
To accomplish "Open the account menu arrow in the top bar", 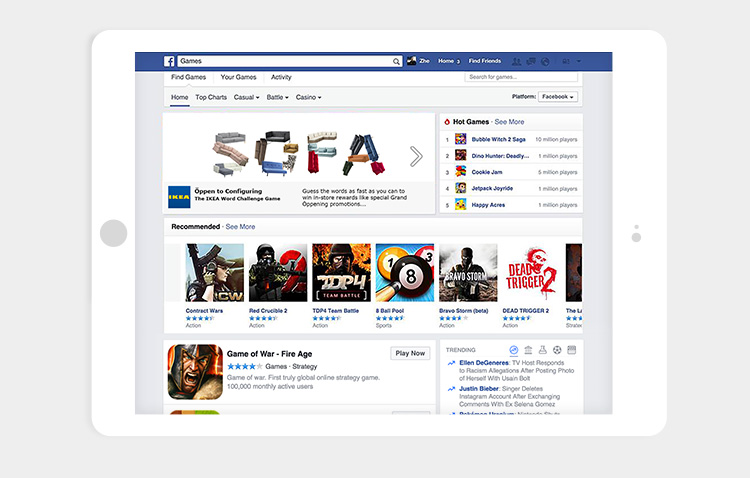I will 579,61.
